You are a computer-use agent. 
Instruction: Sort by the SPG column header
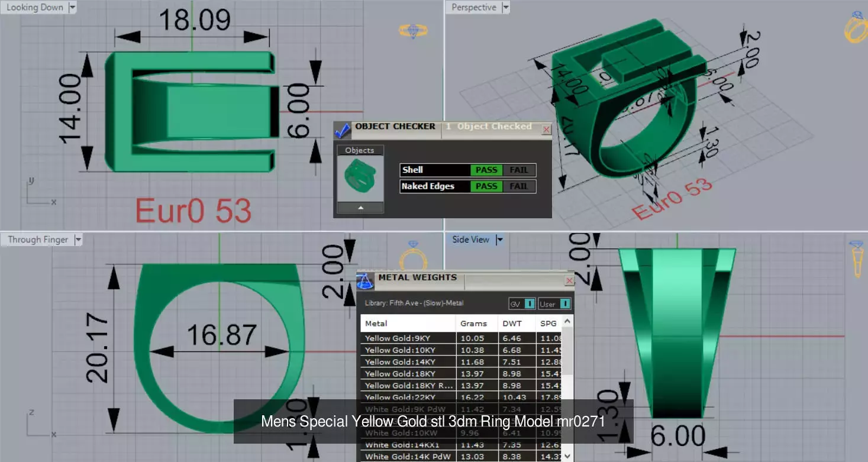tap(548, 324)
